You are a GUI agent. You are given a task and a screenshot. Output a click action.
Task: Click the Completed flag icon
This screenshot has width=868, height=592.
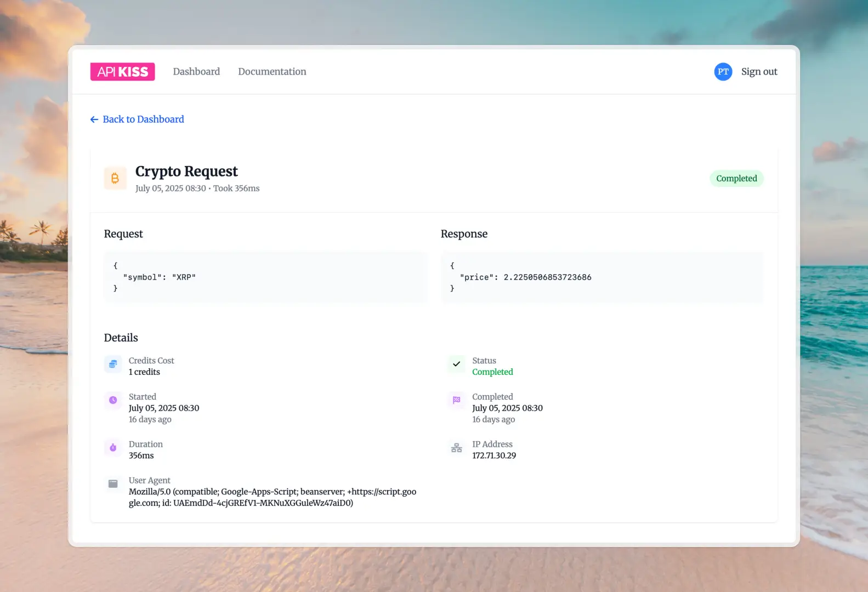[x=456, y=400]
